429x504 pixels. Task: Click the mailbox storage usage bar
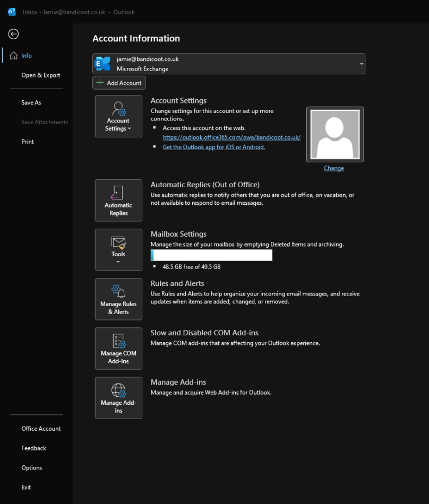point(211,255)
